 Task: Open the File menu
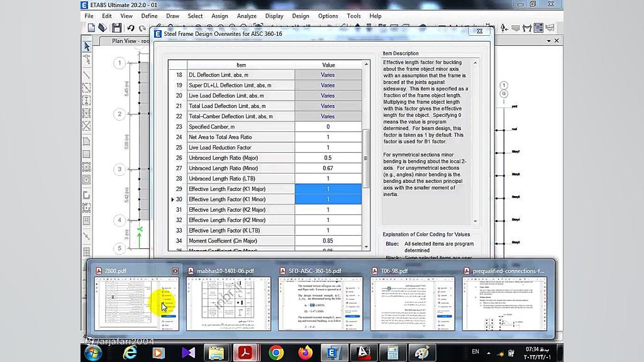(89, 16)
